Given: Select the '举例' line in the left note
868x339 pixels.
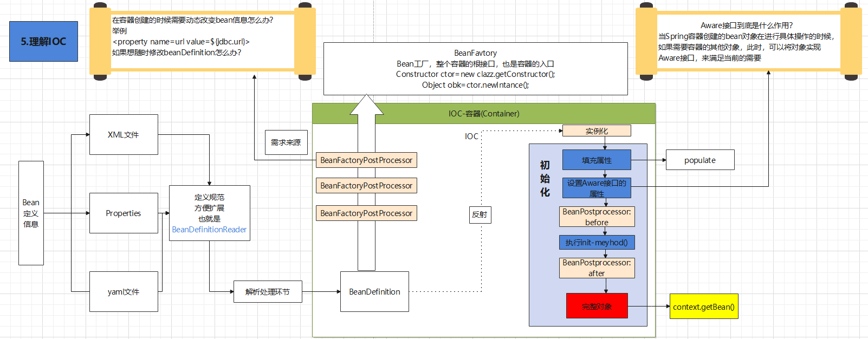Looking at the screenshot, I should coord(119,31).
